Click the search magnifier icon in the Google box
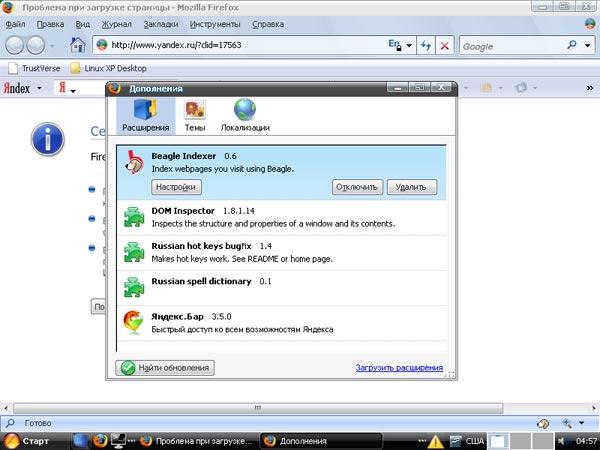The image size is (600, 450). pos(572,46)
